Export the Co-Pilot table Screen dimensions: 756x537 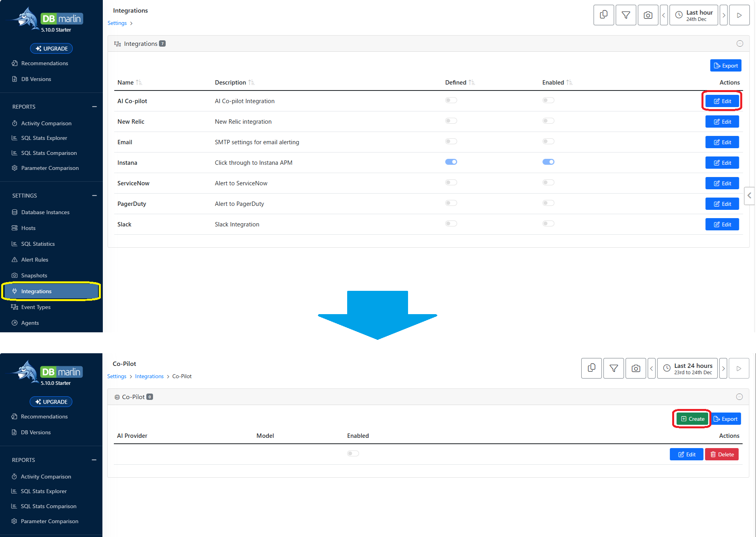pyautogui.click(x=726, y=419)
